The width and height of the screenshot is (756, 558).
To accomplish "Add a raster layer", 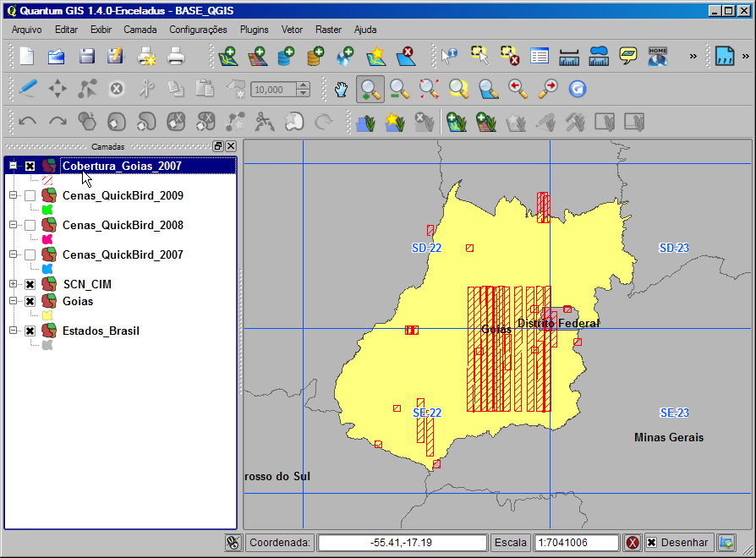I will tap(257, 56).
